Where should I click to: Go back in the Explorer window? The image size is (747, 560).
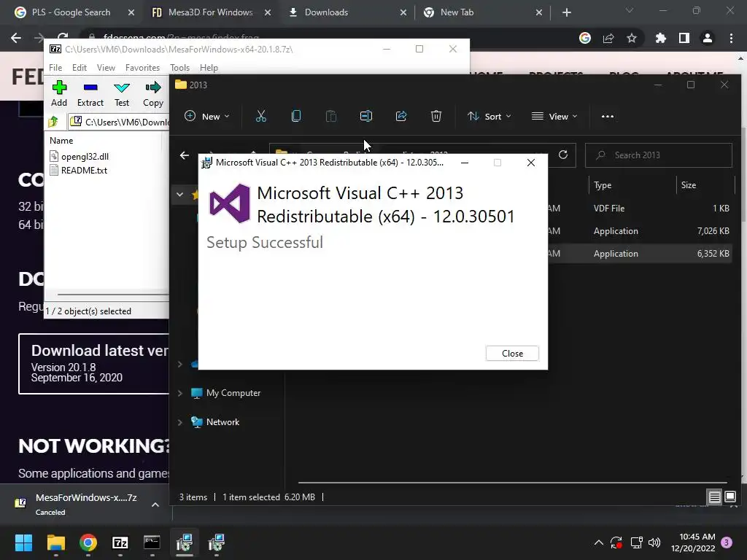(185, 155)
